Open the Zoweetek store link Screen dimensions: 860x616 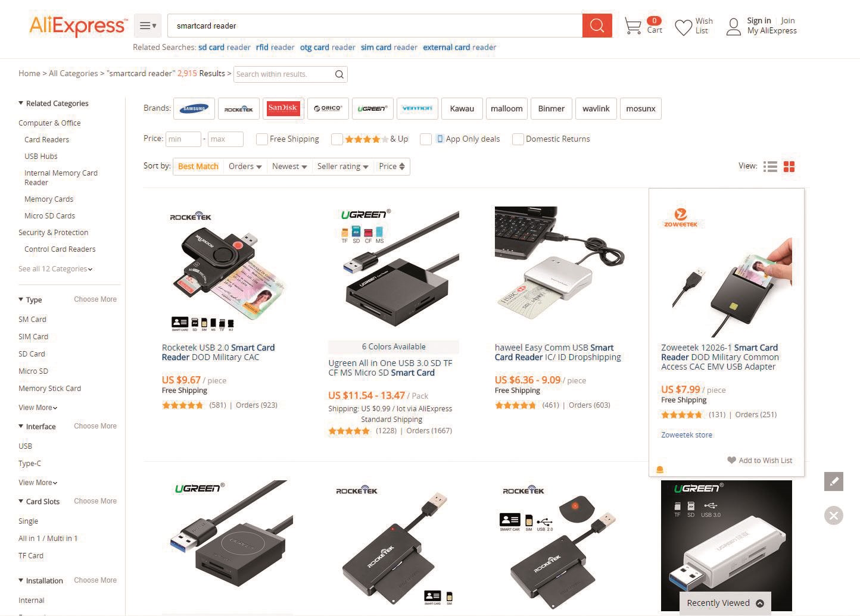687,435
